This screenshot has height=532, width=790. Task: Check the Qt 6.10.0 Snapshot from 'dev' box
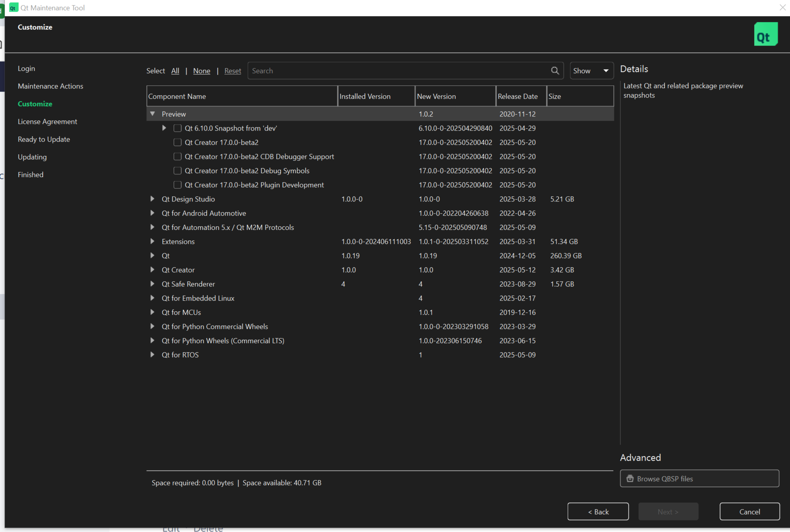click(x=178, y=128)
